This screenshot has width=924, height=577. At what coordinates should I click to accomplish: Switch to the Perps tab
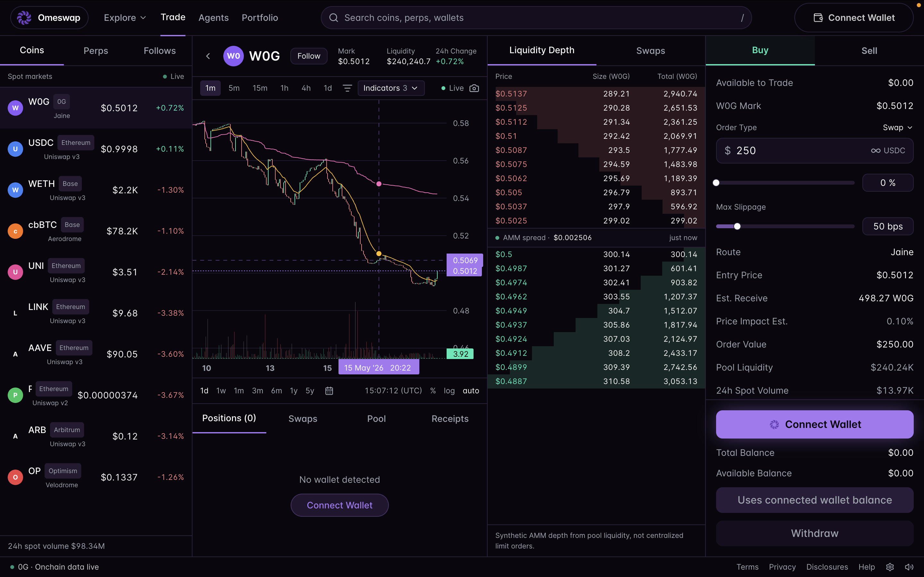(x=96, y=51)
